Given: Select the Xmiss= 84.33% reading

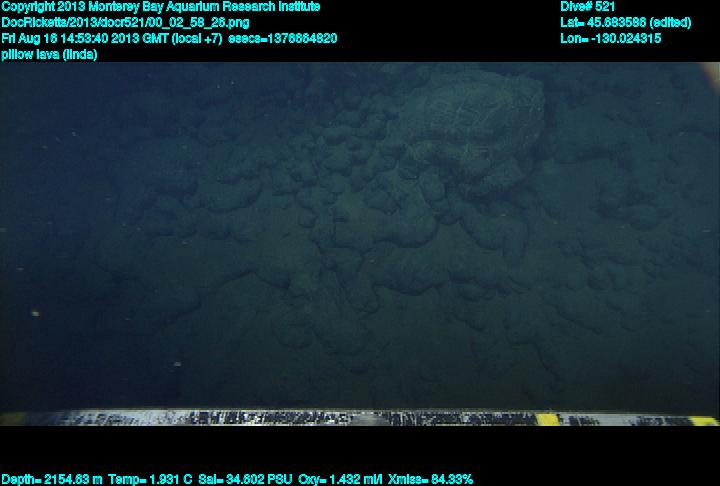Looking at the screenshot, I should 430,479.
